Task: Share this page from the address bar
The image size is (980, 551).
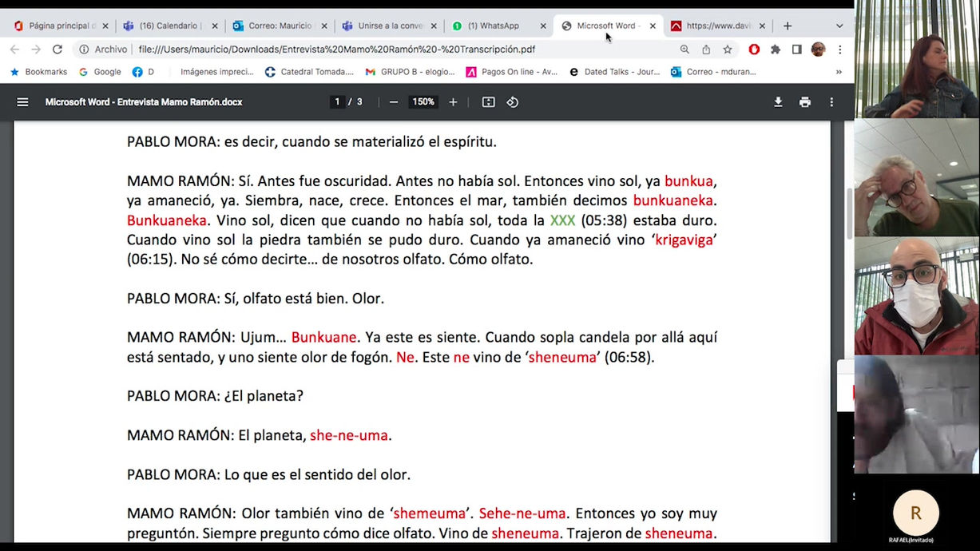Action: [x=706, y=50]
